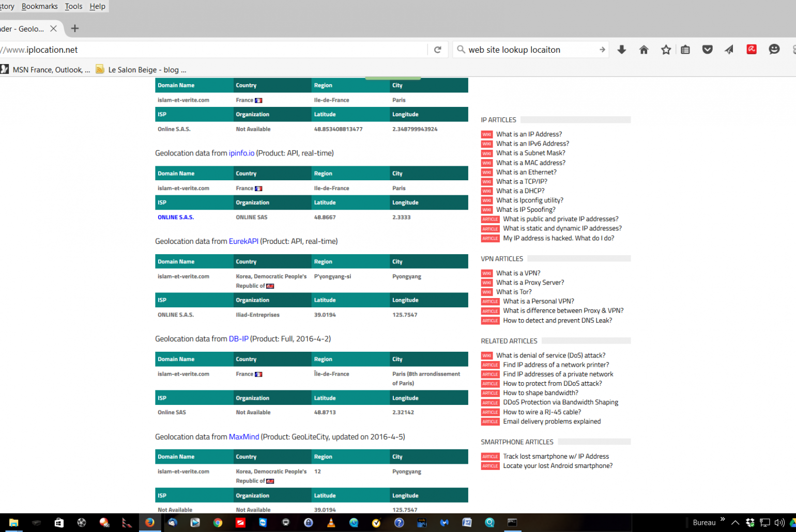Open 'What is a Proxy Server?' article

tap(530, 283)
